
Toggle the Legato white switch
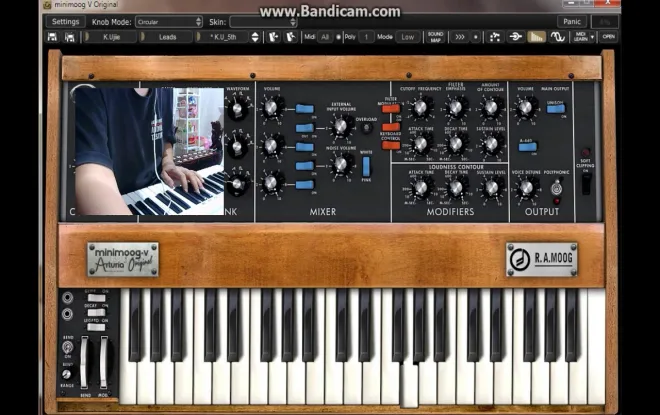[x=96, y=327]
